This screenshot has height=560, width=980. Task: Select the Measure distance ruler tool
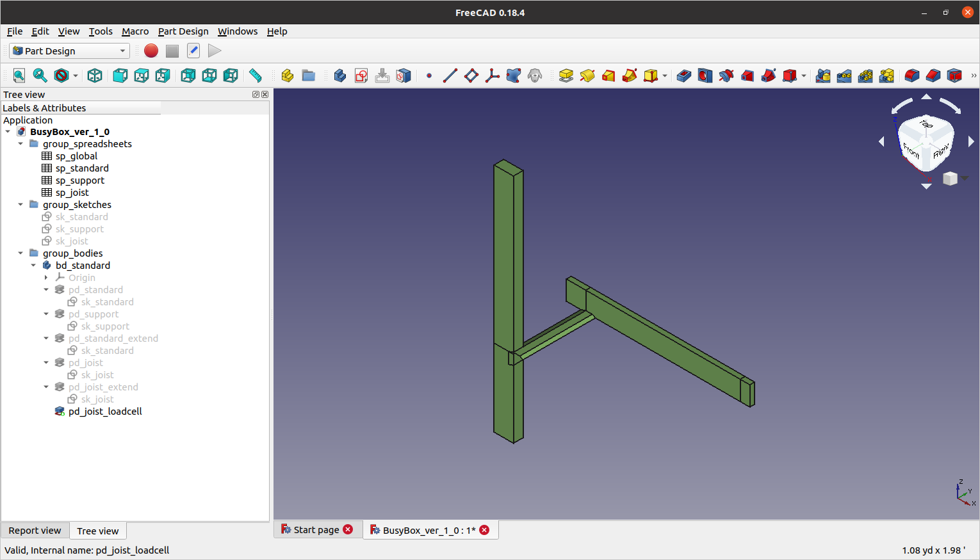256,76
